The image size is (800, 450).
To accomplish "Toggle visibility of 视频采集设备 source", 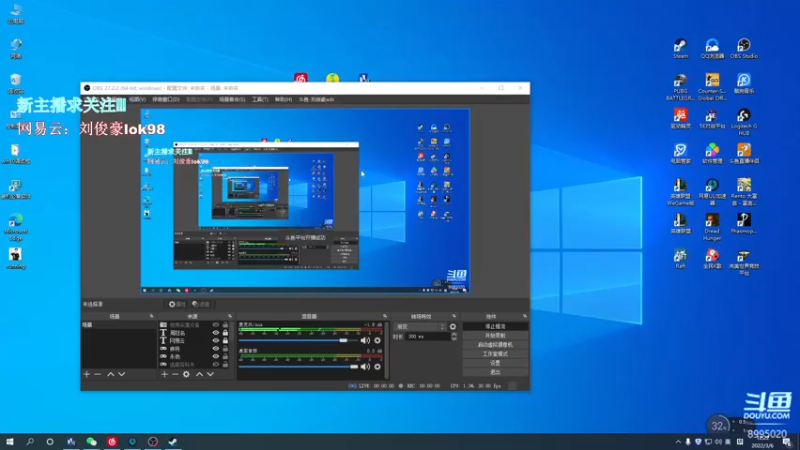I will pyautogui.click(x=216, y=325).
